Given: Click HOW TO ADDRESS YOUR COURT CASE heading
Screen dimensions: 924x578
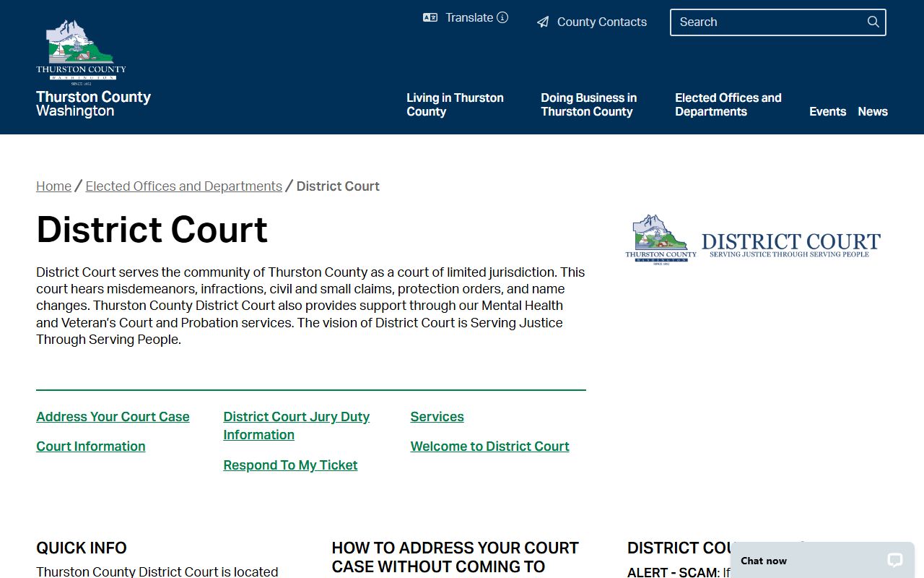Looking at the screenshot, I should tap(456, 557).
